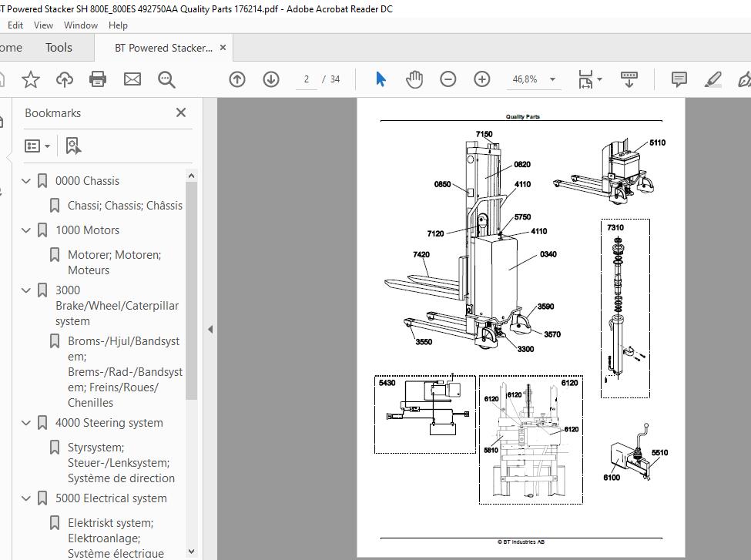Print the document with printer icon
Viewport: 751px width, 560px height.
98,79
